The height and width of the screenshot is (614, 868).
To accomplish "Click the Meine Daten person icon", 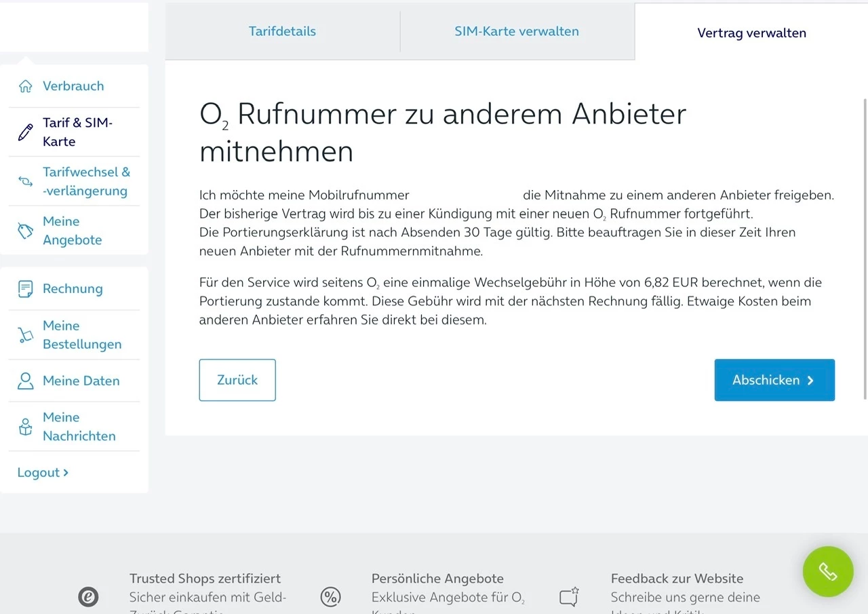I will point(26,381).
